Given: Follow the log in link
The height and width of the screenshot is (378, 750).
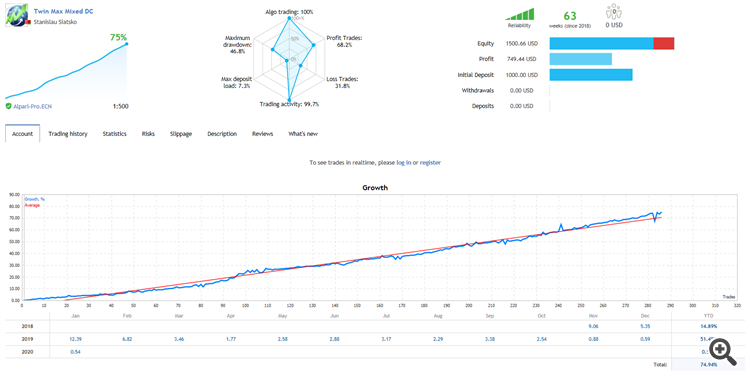Looking at the screenshot, I should (x=404, y=163).
